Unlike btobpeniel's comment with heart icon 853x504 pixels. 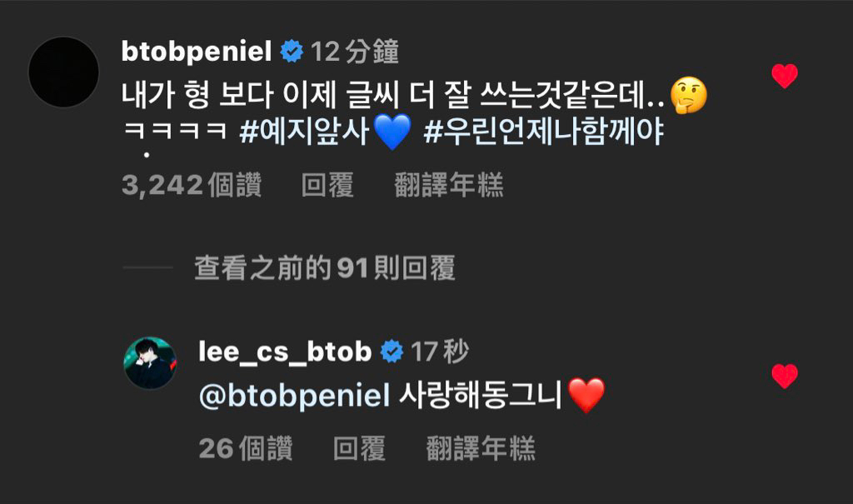784,77
